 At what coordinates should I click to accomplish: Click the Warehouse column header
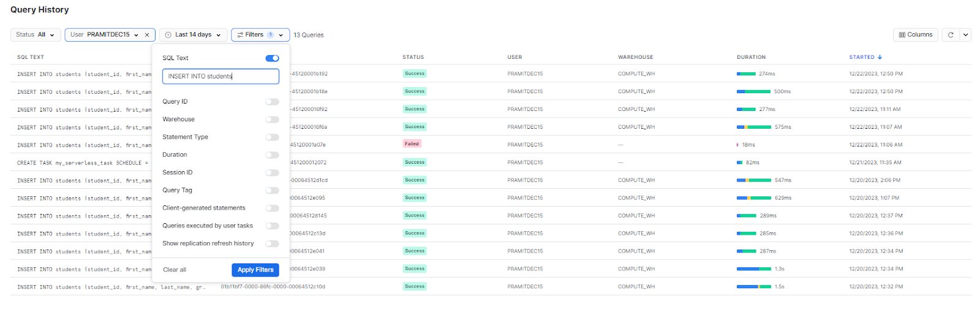[635, 57]
